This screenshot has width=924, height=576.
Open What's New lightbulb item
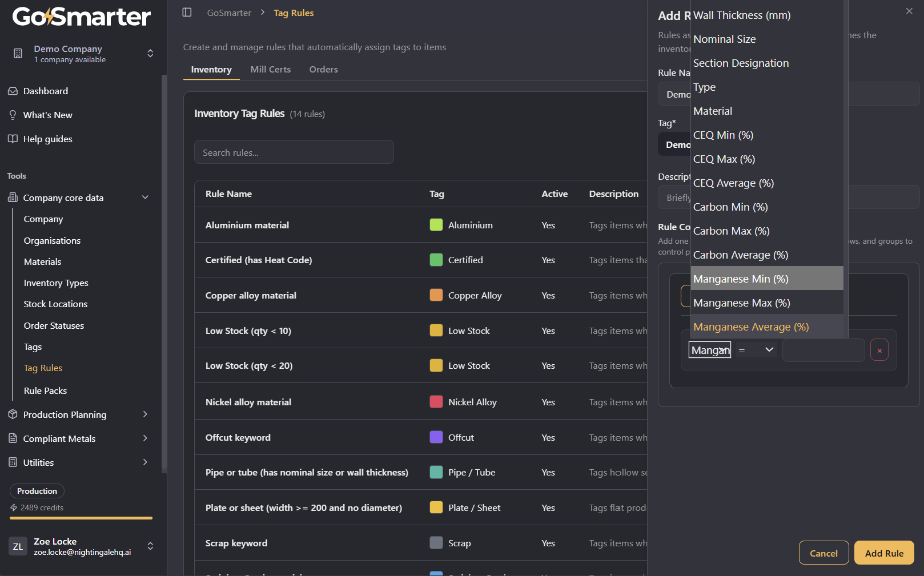coord(13,115)
